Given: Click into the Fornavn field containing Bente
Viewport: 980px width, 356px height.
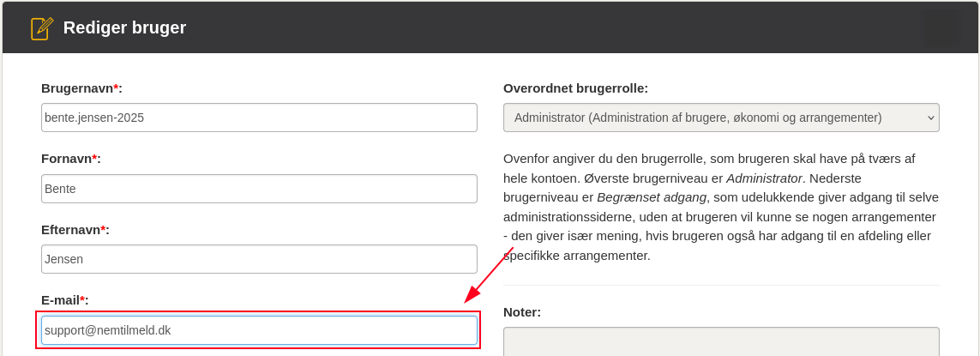Looking at the screenshot, I should (259, 189).
